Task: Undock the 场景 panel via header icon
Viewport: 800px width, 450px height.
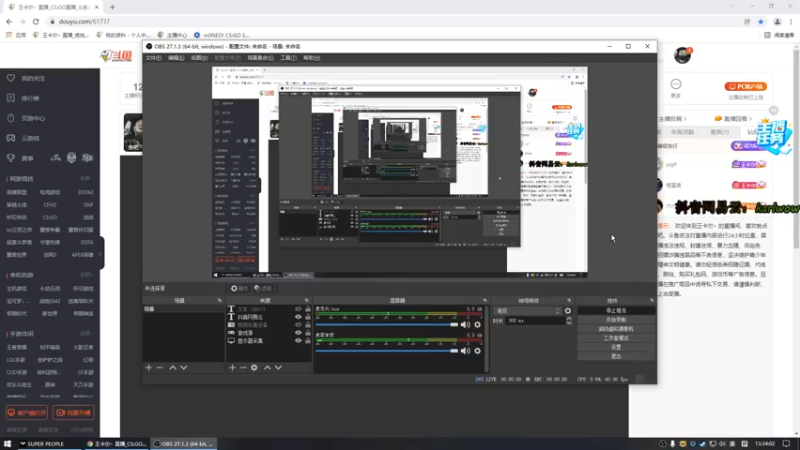Action: (219, 301)
